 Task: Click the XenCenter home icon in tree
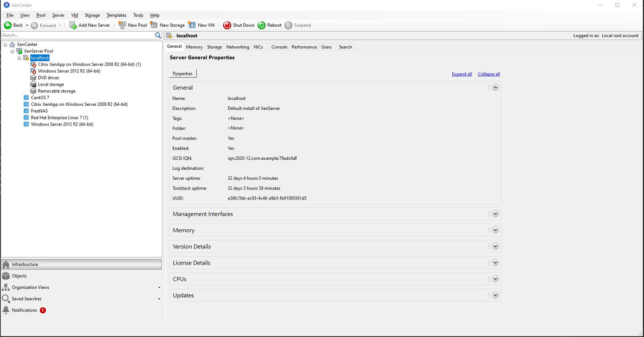[x=12, y=44]
